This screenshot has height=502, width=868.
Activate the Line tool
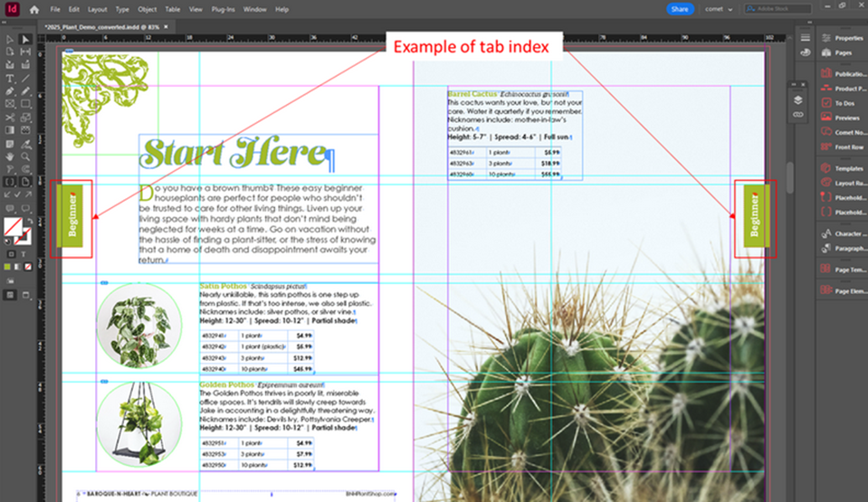click(25, 79)
